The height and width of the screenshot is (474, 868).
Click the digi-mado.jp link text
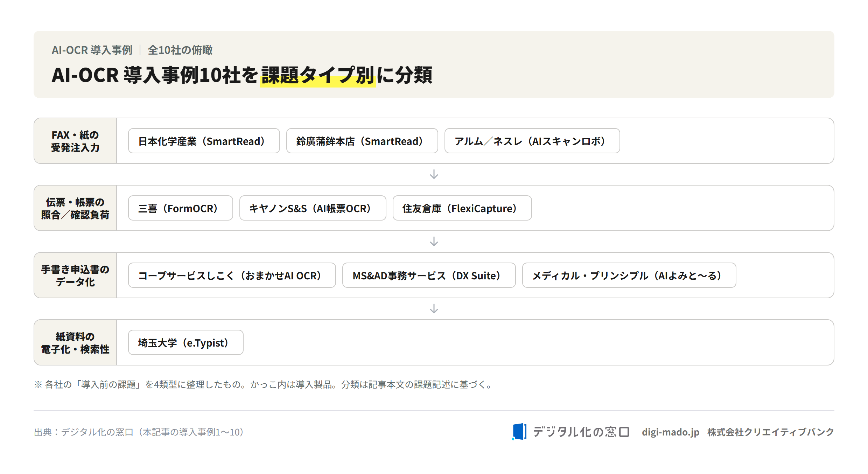[670, 432]
